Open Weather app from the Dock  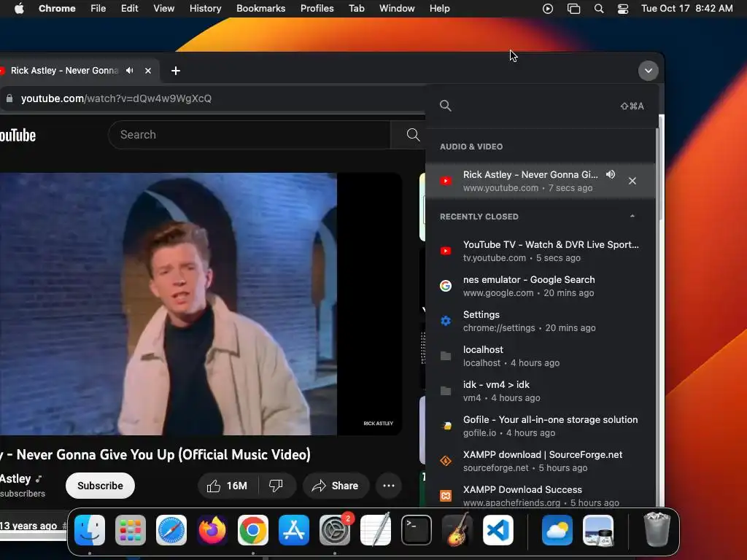(557, 530)
